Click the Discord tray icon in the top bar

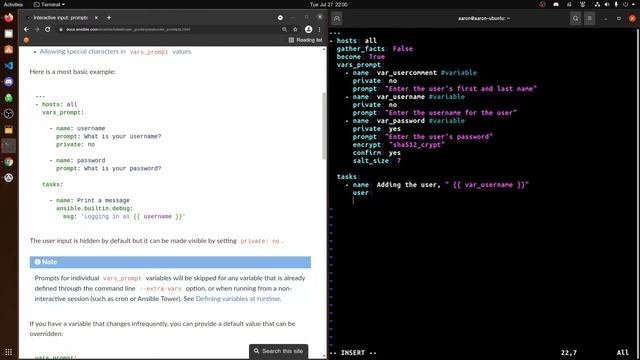pyautogui.click(x=556, y=4)
